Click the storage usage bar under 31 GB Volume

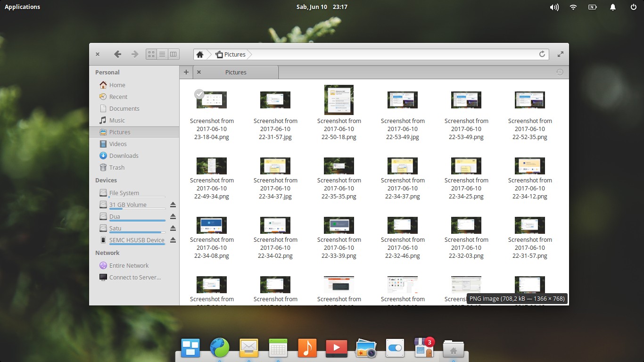coord(137,210)
